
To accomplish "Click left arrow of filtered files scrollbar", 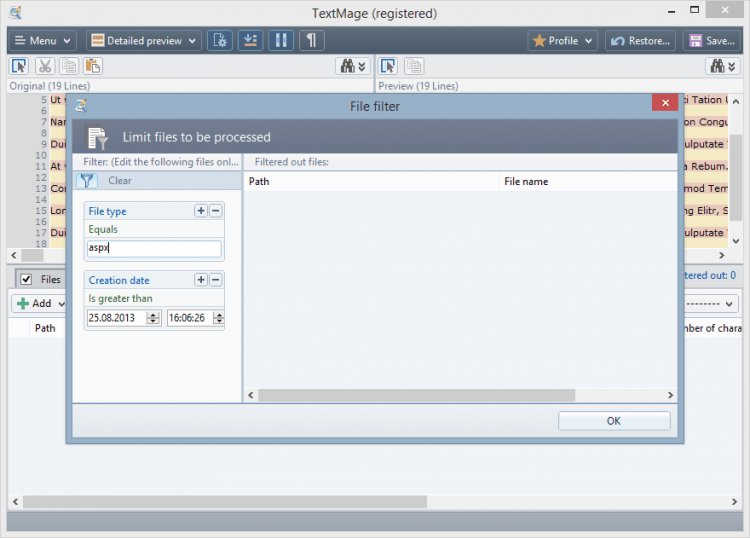I will pyautogui.click(x=251, y=395).
